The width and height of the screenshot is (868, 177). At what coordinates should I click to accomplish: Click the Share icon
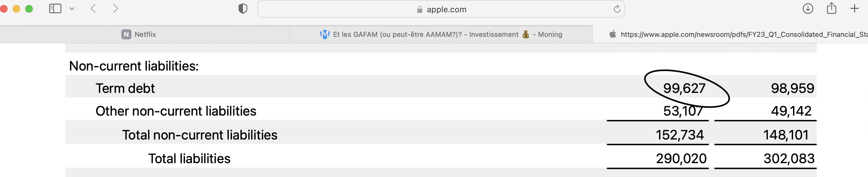pyautogui.click(x=831, y=8)
